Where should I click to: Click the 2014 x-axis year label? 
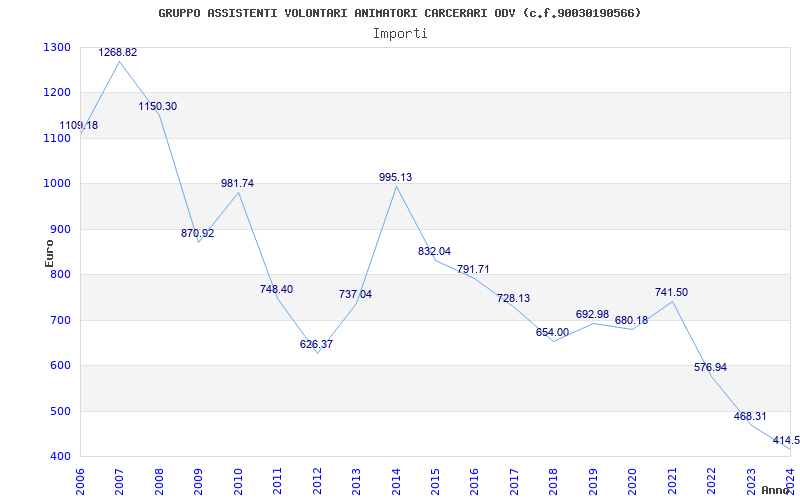pos(395,480)
